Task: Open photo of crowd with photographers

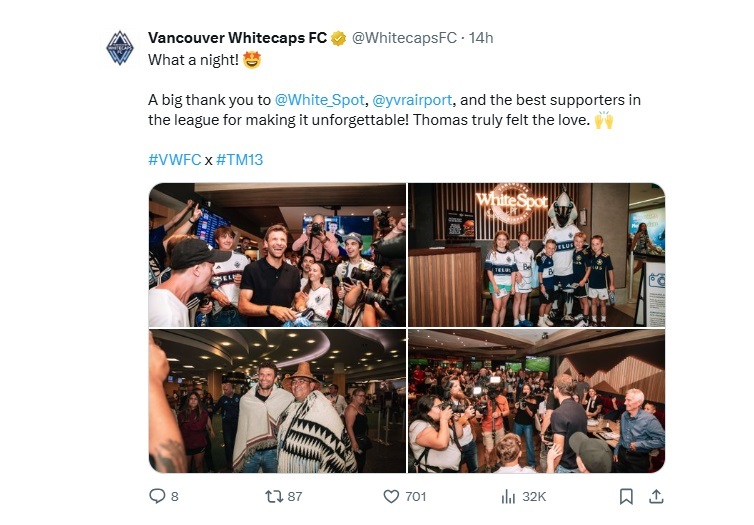Action: [x=537, y=401]
